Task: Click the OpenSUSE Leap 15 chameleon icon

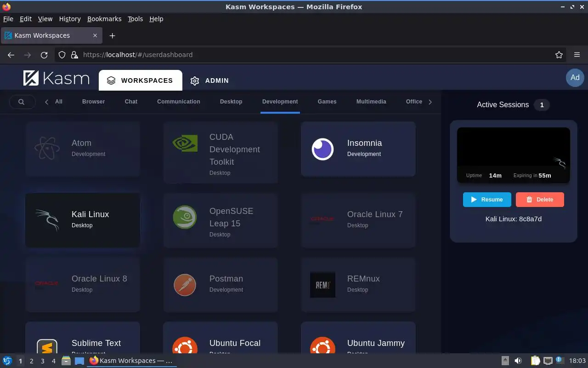Action: coord(185,217)
